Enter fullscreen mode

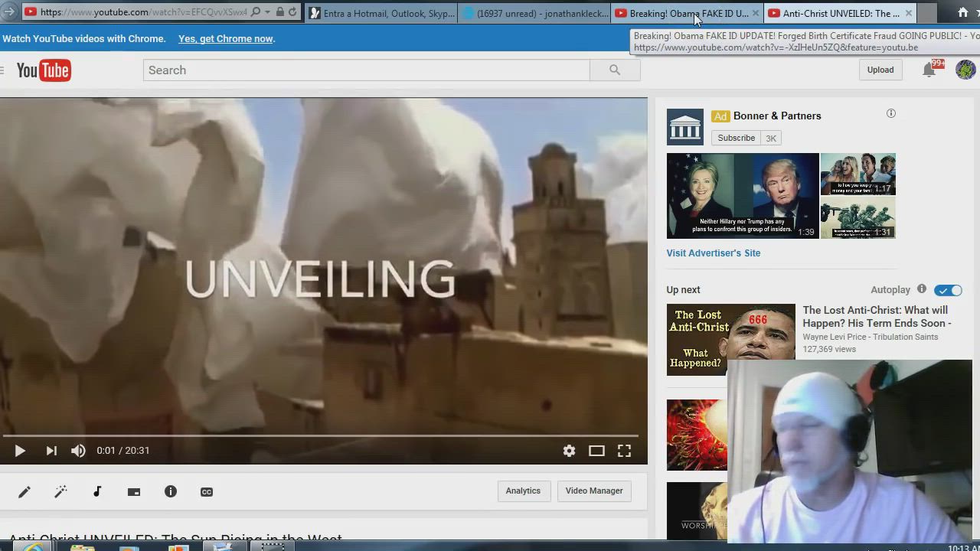pyautogui.click(x=624, y=451)
